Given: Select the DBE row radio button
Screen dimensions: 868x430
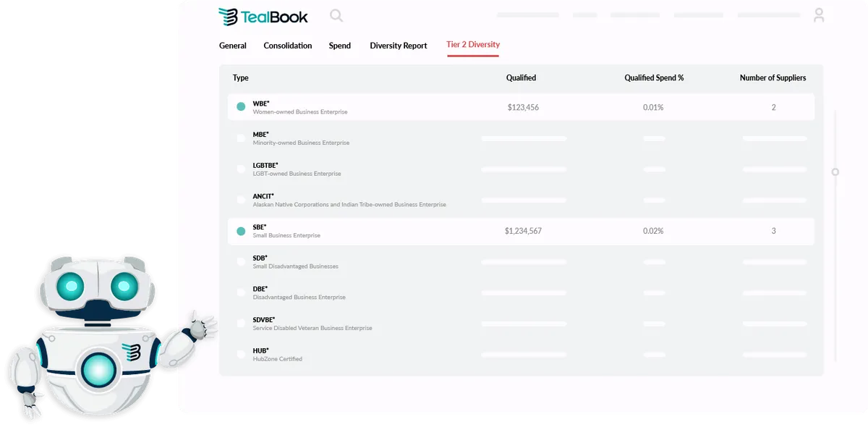Looking at the screenshot, I should click(241, 292).
